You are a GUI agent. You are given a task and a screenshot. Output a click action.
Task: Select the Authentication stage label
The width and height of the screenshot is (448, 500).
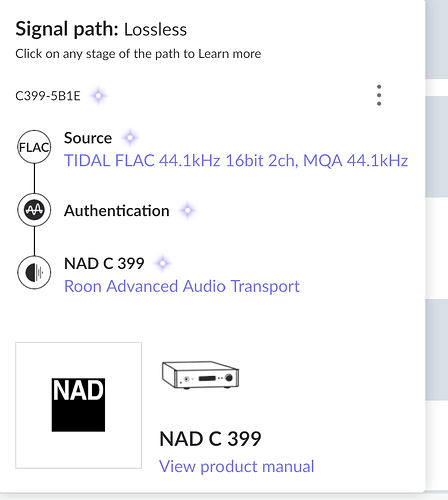tap(117, 211)
